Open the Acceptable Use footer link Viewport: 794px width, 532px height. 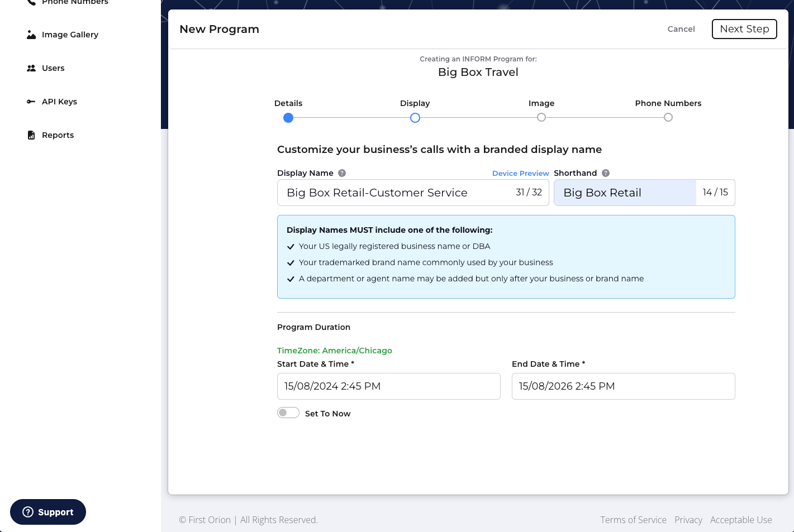tap(741, 520)
